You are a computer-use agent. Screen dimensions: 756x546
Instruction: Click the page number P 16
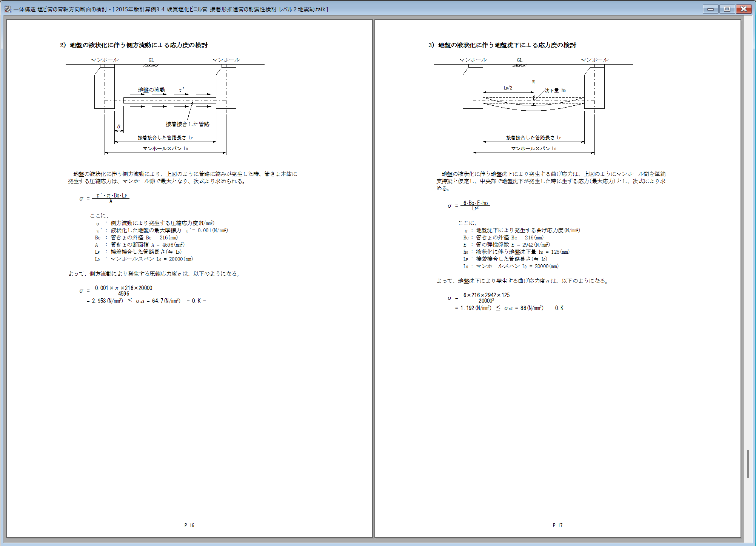pos(189,525)
